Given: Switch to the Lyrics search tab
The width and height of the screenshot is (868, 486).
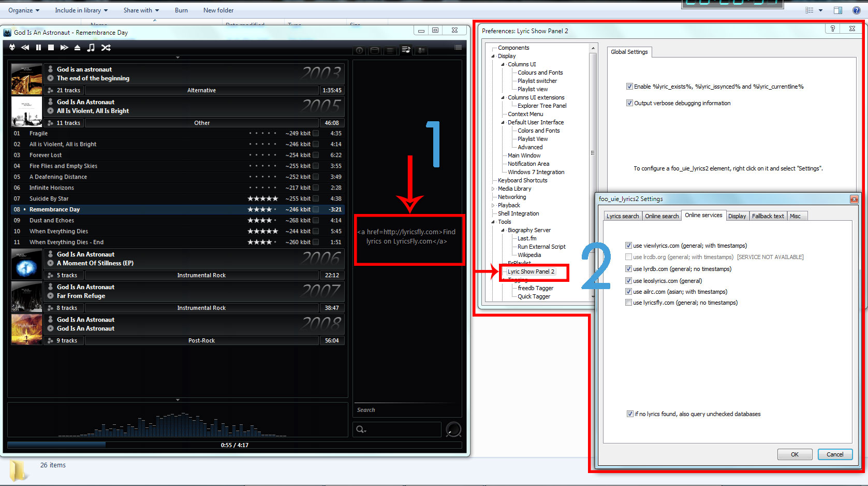Looking at the screenshot, I should click(623, 216).
